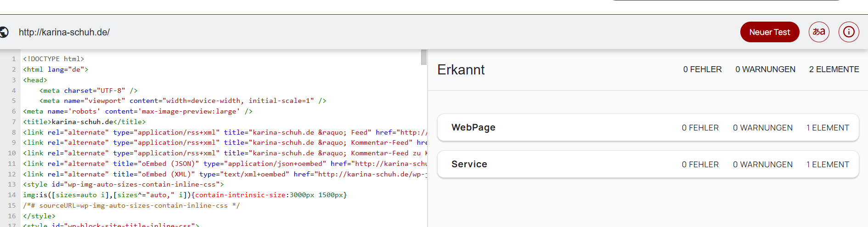868x227 pixels.
Task: Click the Feed link line on line 8
Action: 225,132
